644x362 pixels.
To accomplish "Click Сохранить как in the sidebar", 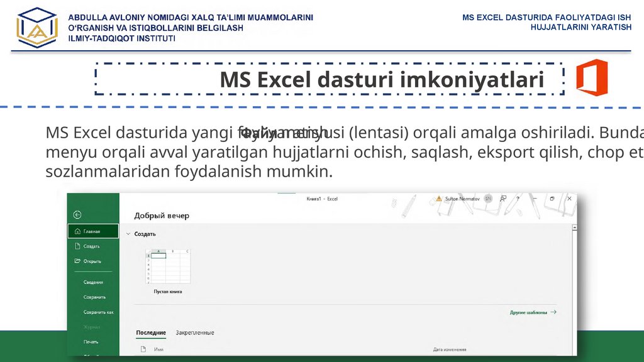I will 98,312.
